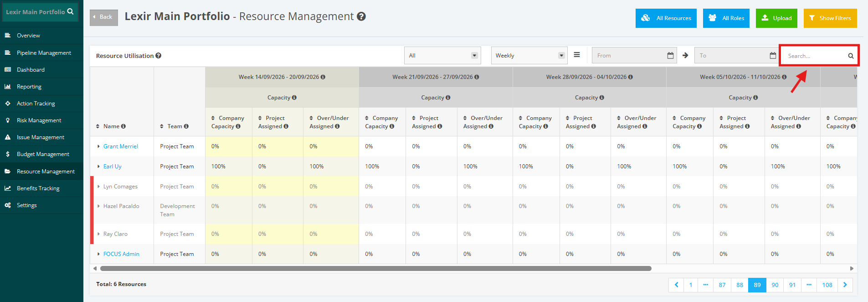Open the All filter dropdown
The height and width of the screenshot is (302, 868).
[442, 56]
